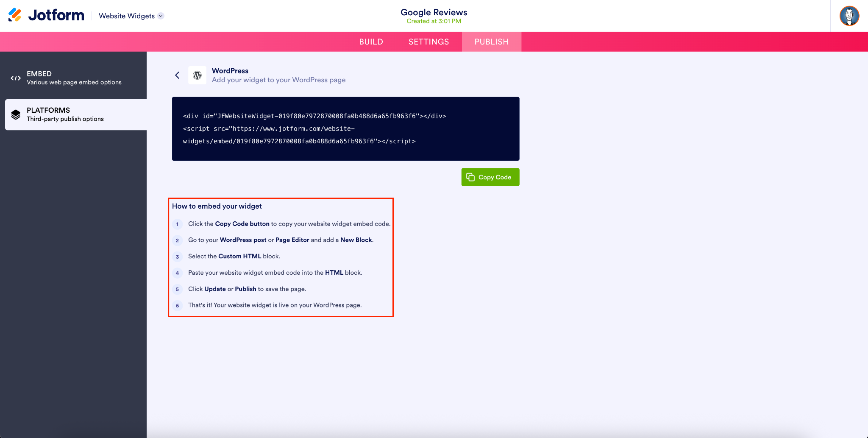
Task: Click the embed code brackets icon
Action: [x=16, y=78]
